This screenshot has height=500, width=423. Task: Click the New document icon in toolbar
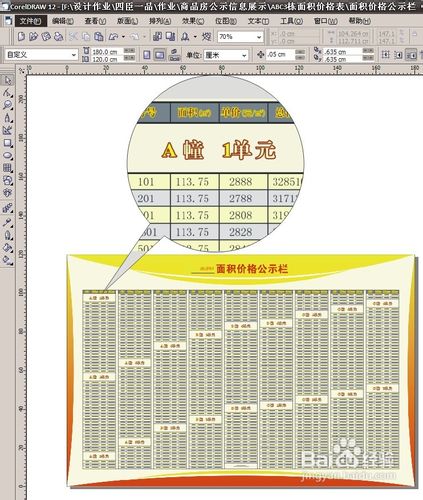[21, 36]
